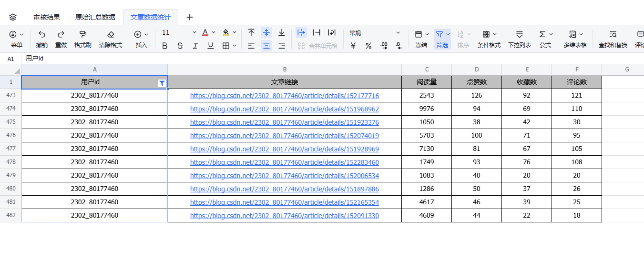Open the Insert (插入) plus icon
Image resolution: width=644 pixels, height=260 pixels.
(138, 34)
